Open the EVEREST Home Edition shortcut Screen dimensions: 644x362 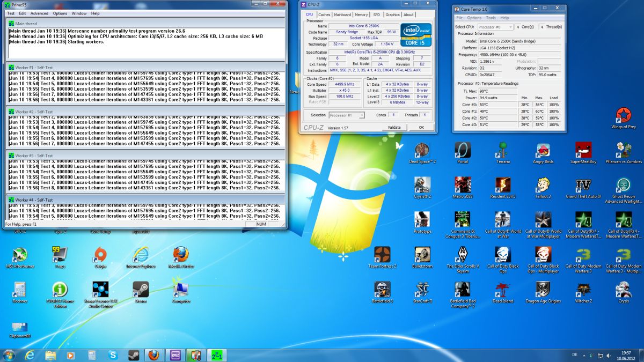pos(60,295)
